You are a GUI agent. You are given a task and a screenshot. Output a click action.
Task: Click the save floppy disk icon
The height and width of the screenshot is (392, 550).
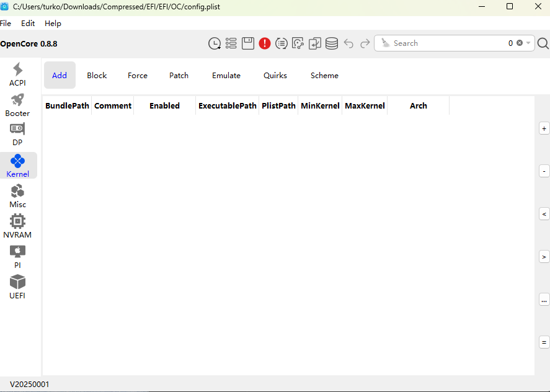point(248,43)
